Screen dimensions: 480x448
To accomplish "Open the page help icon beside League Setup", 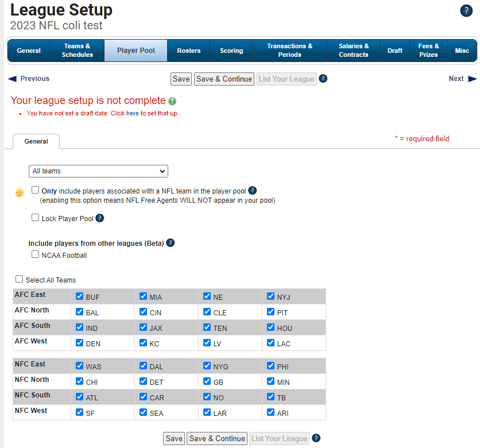I will [x=466, y=11].
